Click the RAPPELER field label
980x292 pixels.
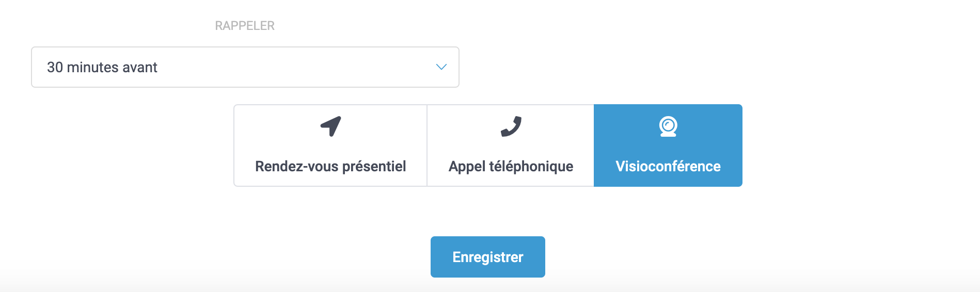245,26
